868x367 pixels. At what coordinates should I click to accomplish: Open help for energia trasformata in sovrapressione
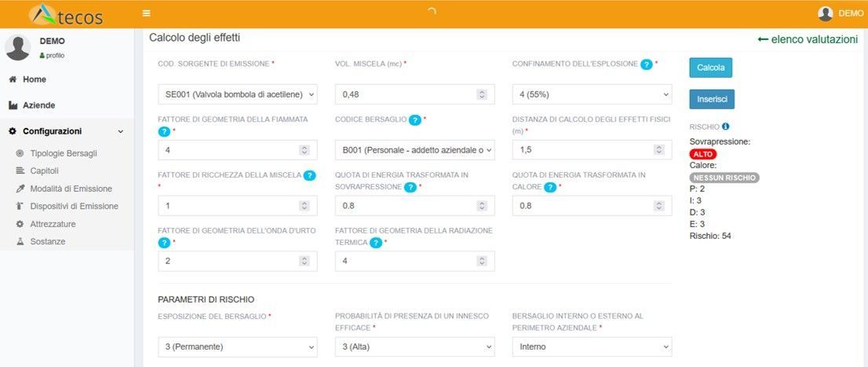click(x=410, y=187)
